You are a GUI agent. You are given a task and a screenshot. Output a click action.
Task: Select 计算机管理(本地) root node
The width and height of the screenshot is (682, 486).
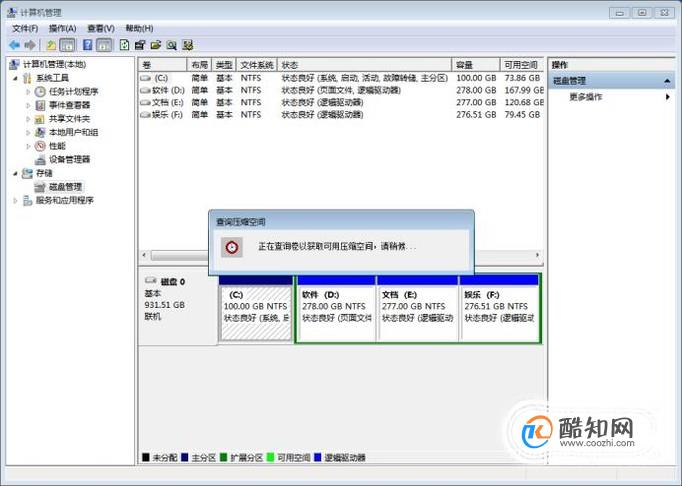(54, 64)
